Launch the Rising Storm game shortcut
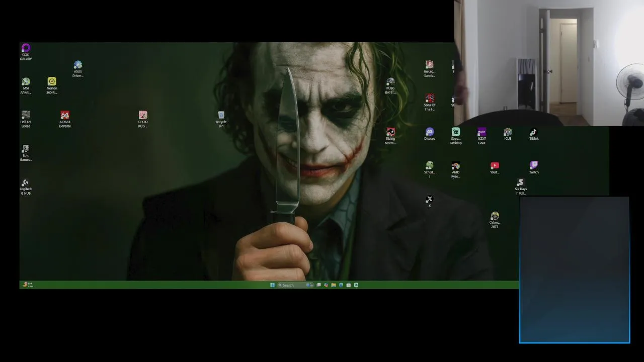 point(390,136)
